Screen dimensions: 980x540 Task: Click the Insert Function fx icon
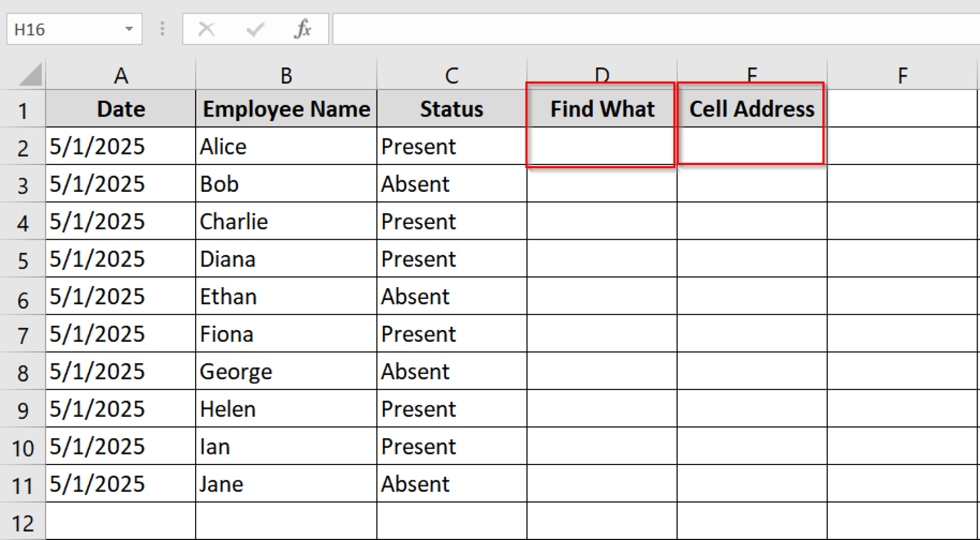[302, 29]
